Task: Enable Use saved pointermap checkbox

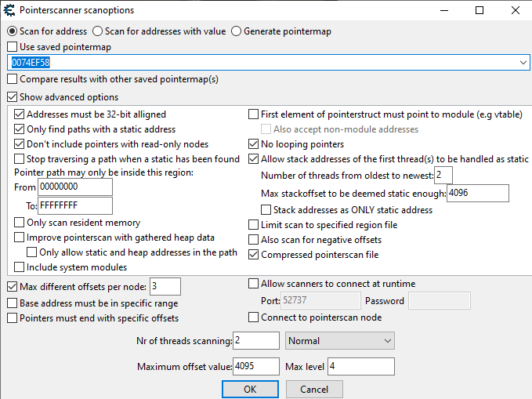Action: pyautogui.click(x=13, y=47)
